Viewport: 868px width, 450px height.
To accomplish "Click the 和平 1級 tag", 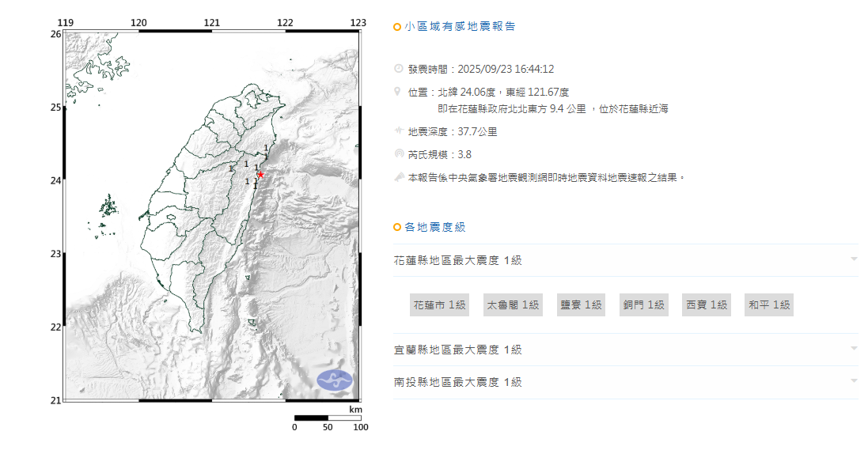I will [x=770, y=305].
